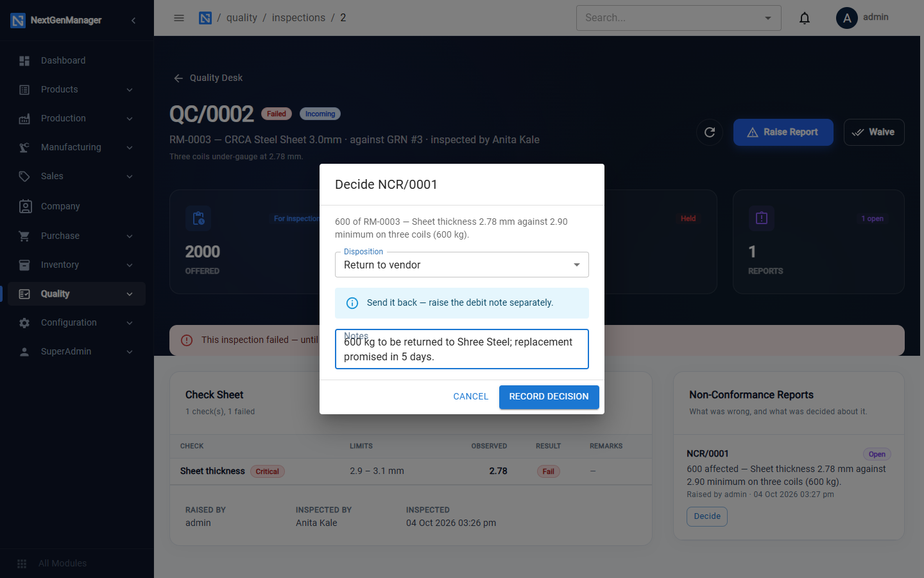924x578 pixels.
Task: Open the Dashboard menu item
Action: 77,61
